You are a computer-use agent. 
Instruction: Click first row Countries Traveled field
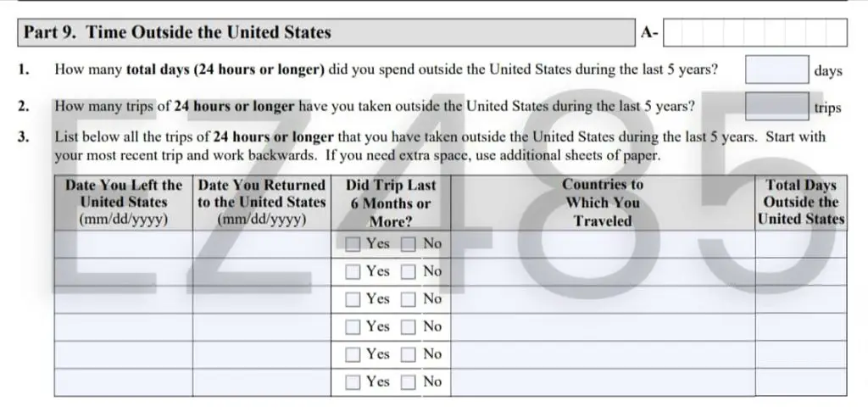click(x=602, y=244)
